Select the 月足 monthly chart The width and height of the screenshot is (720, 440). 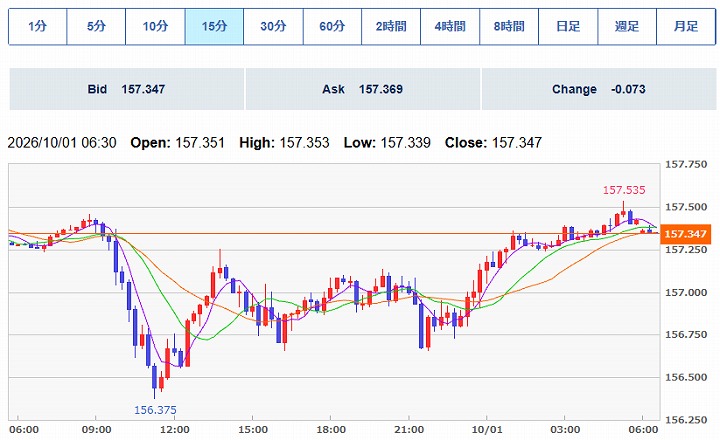coord(686,26)
